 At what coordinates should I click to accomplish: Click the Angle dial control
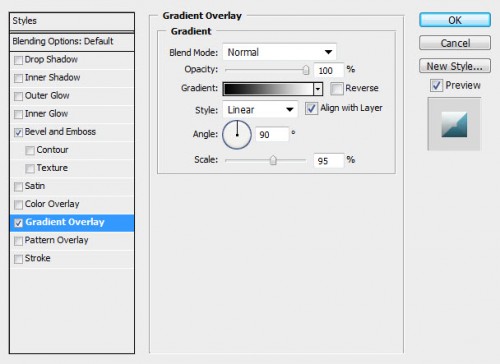(x=237, y=135)
